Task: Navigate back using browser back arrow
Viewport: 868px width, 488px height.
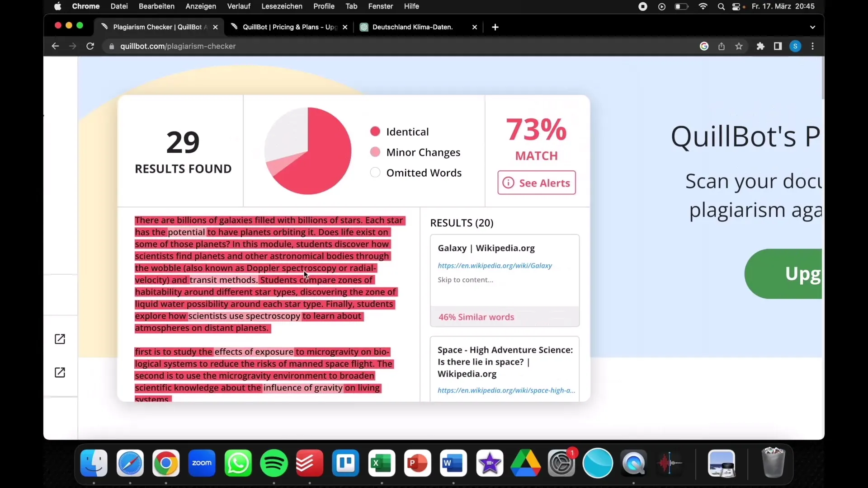Action: click(55, 46)
